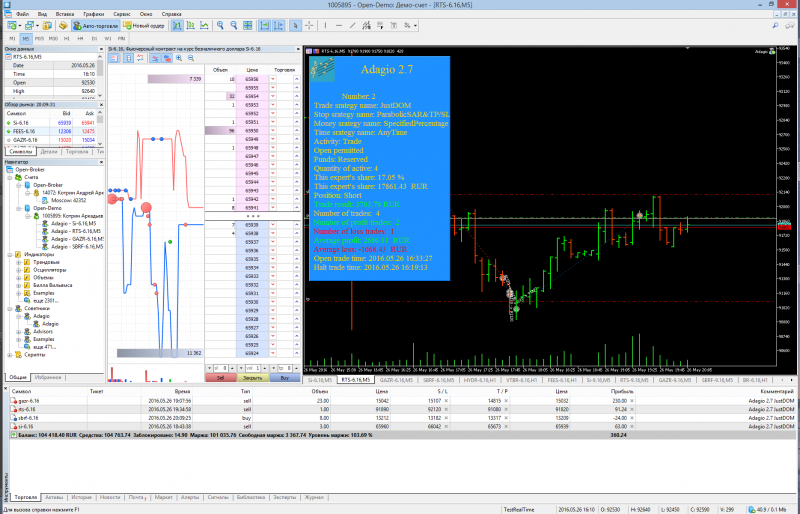
Task: Collapse the Счета tree node
Action: click(x=10, y=178)
